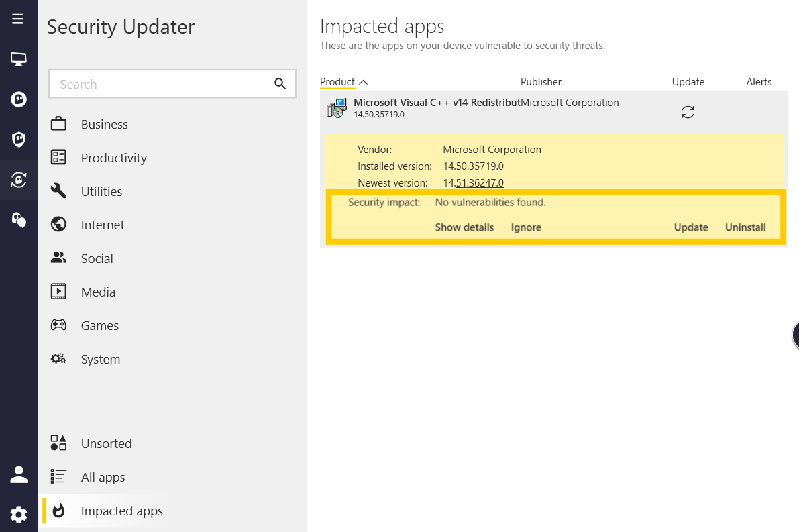799x532 pixels.
Task: Sort by Product column header
Action: coord(337,82)
